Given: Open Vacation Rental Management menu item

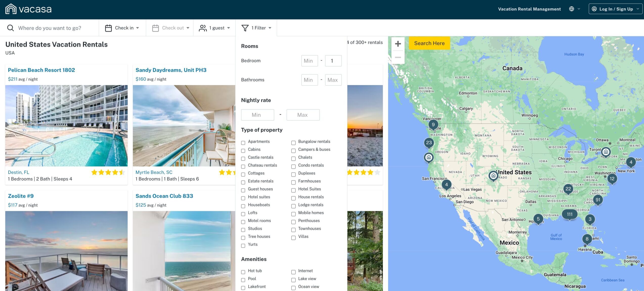Looking at the screenshot, I should point(529,9).
